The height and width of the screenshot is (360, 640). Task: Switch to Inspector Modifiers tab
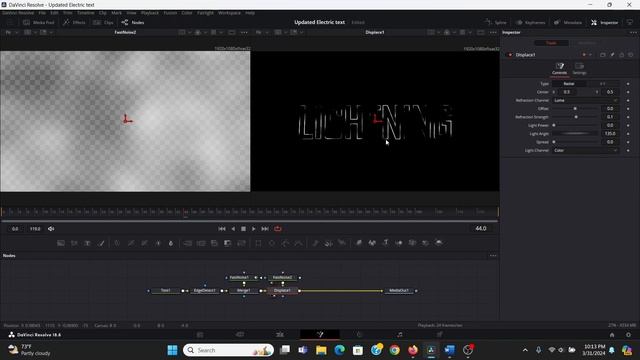[587, 43]
